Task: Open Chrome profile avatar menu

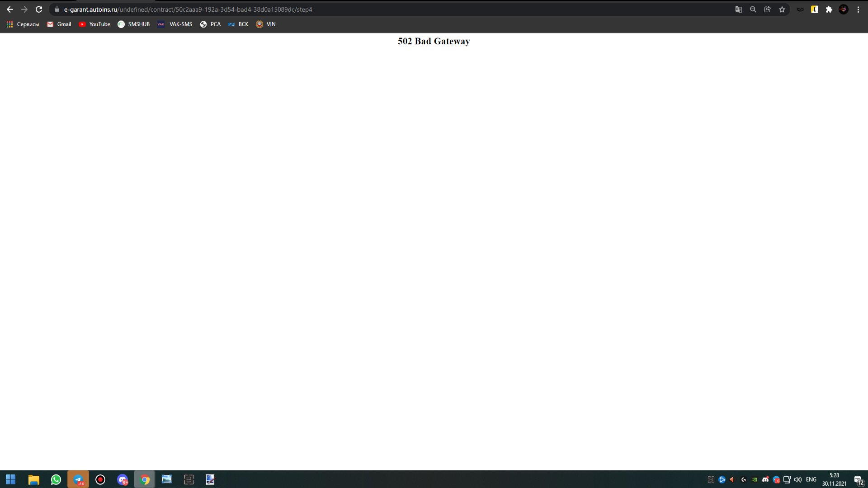Action: (844, 9)
